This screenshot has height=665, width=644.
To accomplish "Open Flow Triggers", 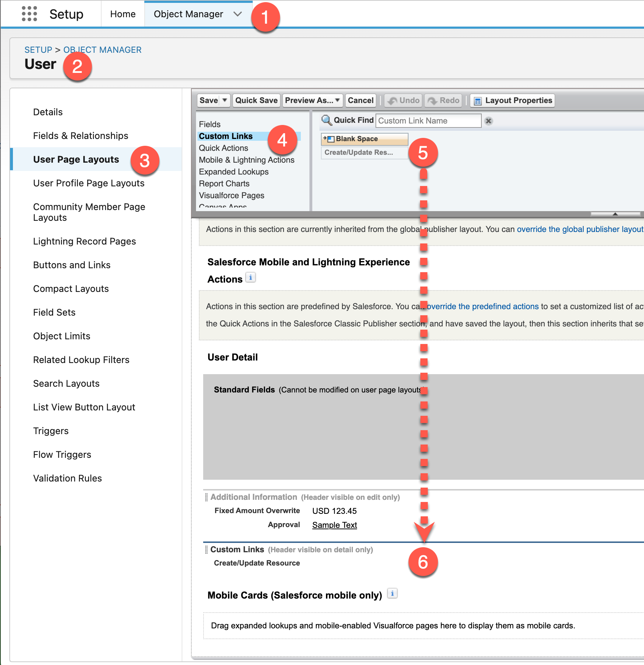I will click(x=62, y=455).
